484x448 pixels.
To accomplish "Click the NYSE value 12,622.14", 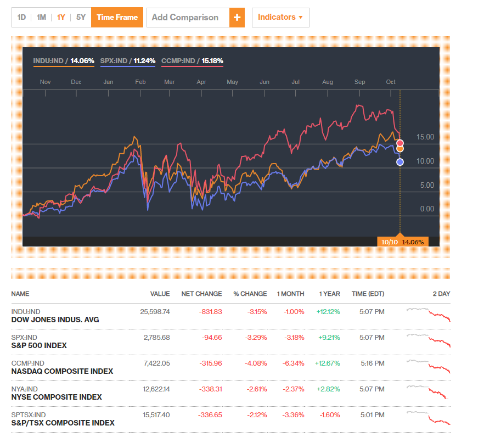I will (x=156, y=389).
